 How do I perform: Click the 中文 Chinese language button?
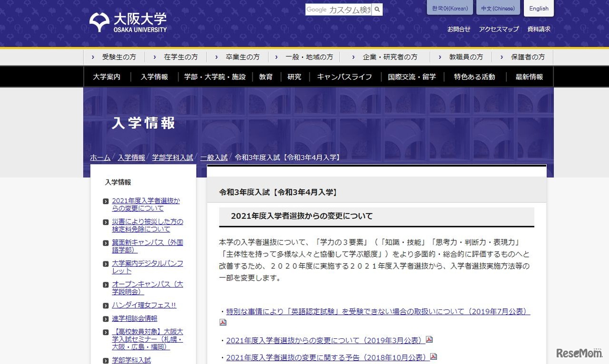498,8
